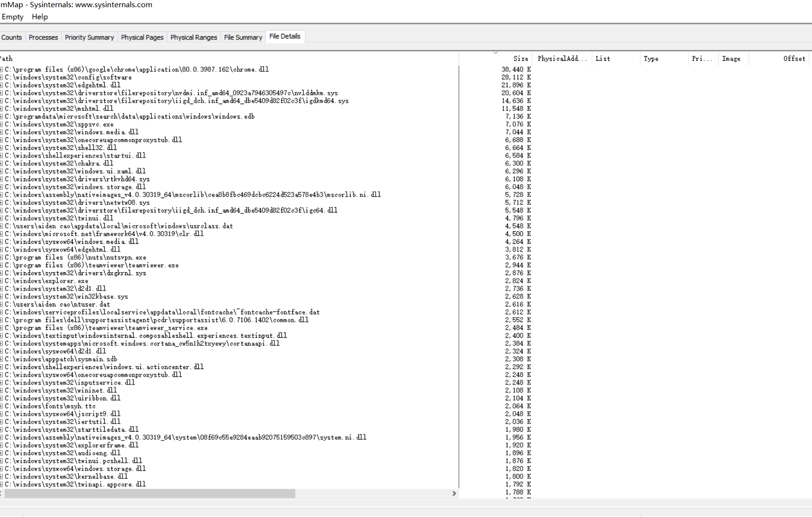Select the cortanaapi.dll path
The image size is (812, 517).
142,344
